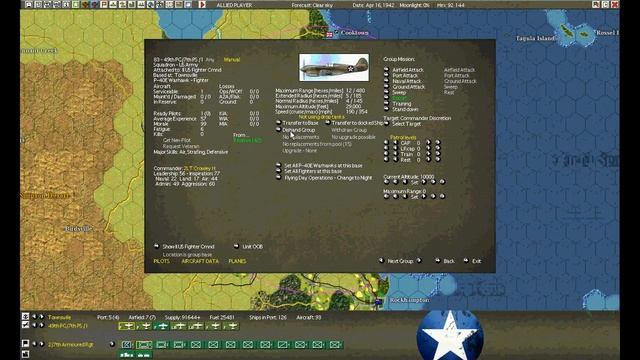Click the Exit button of the group dialog
Viewport: 640px width, 360px height.
[x=466, y=260]
